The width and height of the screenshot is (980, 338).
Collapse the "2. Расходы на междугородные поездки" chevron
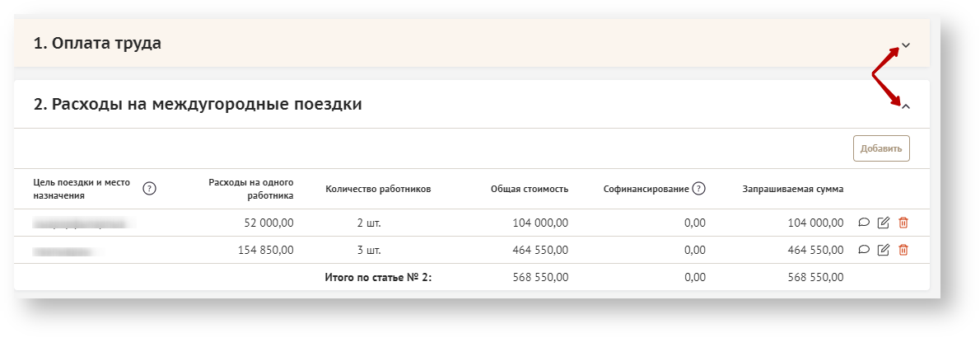pyautogui.click(x=906, y=106)
